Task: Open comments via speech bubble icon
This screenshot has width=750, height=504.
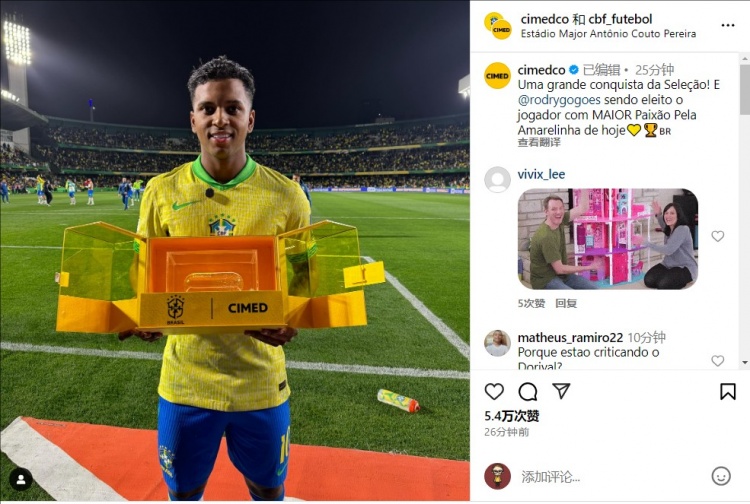Action: click(x=528, y=392)
